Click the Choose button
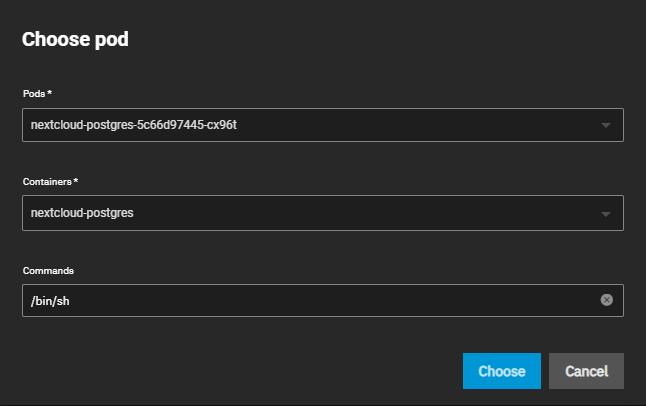Viewport: 646px width, 406px height. 502,371
